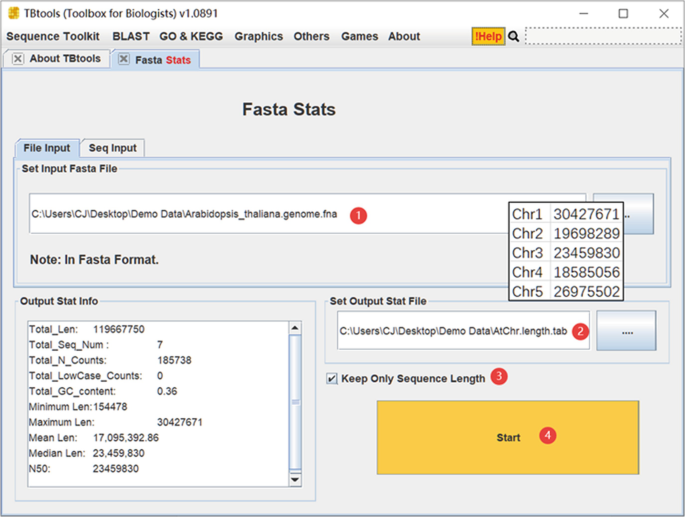Open the Others menu
This screenshot has width=685, height=517.
[x=311, y=36]
